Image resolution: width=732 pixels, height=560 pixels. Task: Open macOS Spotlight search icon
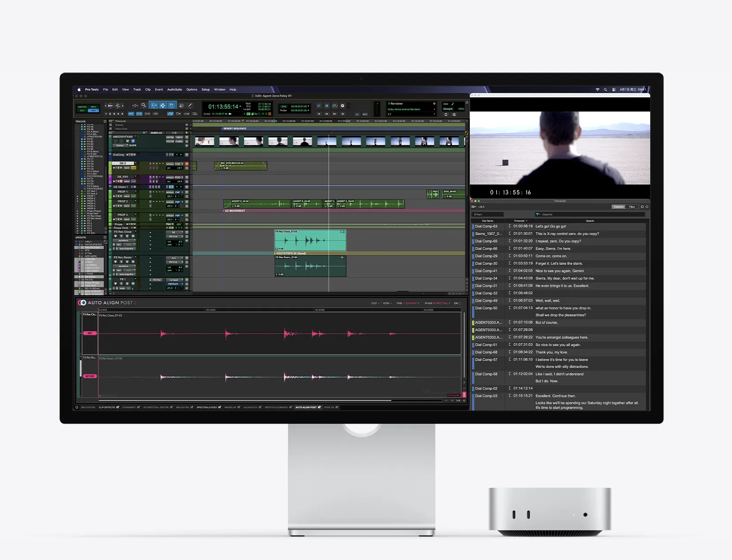click(x=606, y=90)
